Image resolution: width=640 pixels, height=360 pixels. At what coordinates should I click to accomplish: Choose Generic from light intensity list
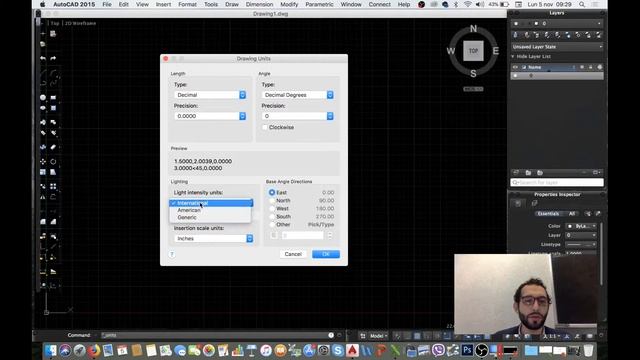pyautogui.click(x=210, y=218)
